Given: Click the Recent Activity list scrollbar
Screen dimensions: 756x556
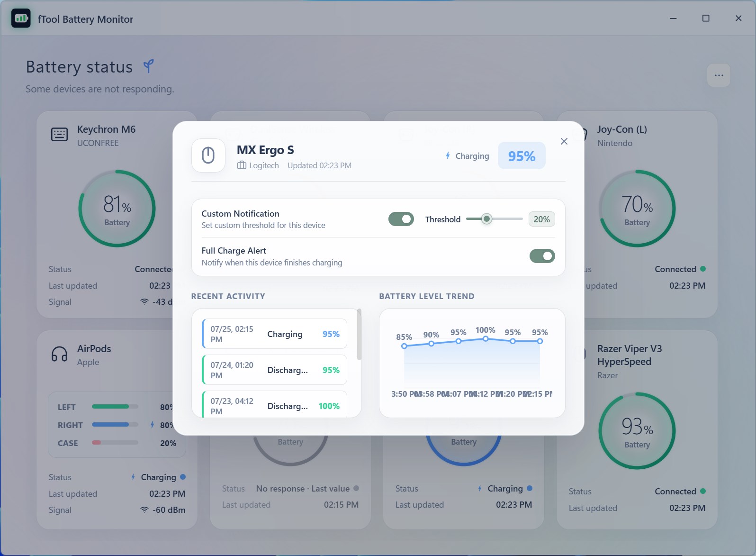Looking at the screenshot, I should coord(359,335).
